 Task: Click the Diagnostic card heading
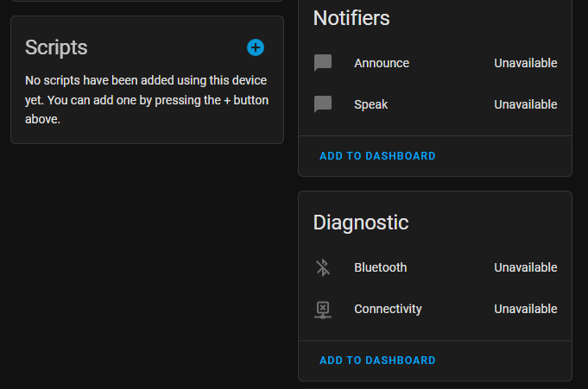360,223
